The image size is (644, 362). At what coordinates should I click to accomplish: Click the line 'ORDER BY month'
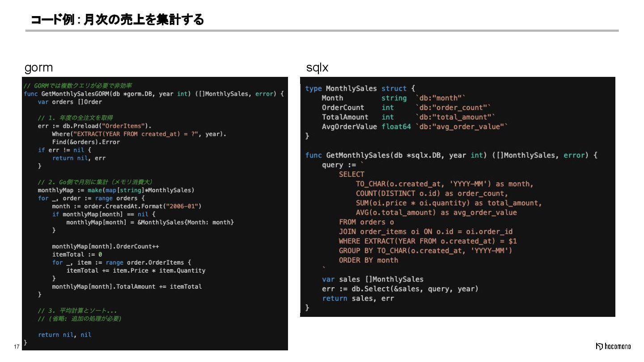coord(369,260)
